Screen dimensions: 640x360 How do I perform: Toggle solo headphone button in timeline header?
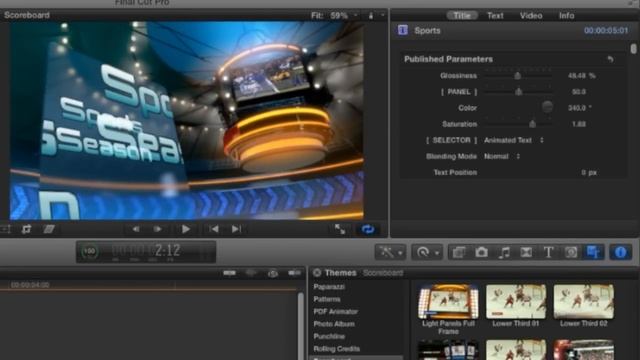point(273,273)
